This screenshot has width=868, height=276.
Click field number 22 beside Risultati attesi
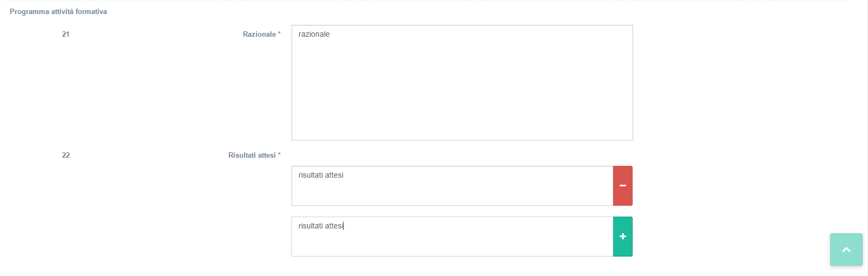(66, 155)
